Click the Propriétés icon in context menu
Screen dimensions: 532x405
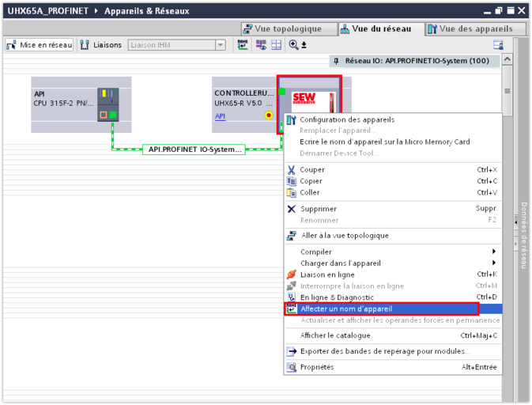tap(291, 367)
